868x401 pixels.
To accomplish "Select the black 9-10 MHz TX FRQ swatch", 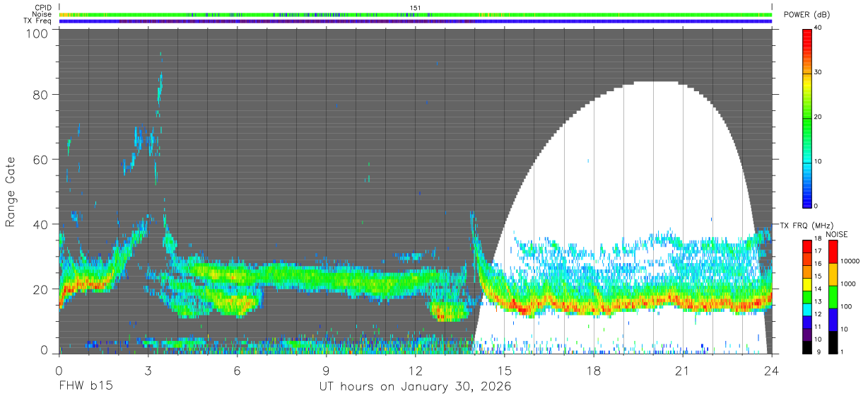I will (x=807, y=347).
